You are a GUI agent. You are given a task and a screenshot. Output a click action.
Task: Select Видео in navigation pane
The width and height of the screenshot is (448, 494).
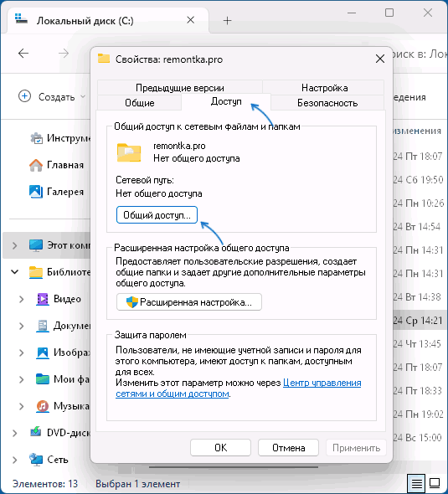(x=67, y=299)
